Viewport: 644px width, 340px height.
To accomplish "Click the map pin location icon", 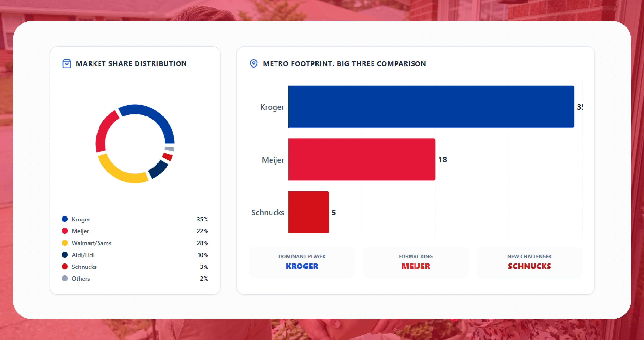I will [253, 63].
